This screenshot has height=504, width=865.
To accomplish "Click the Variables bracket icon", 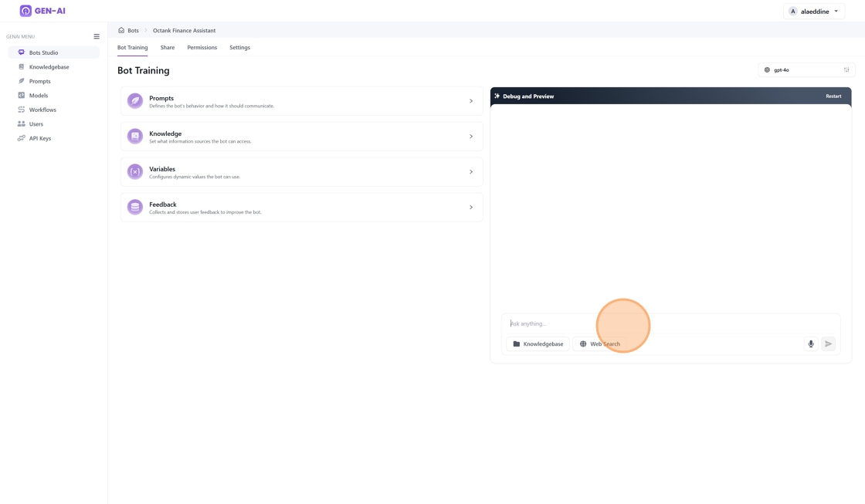I will [135, 172].
